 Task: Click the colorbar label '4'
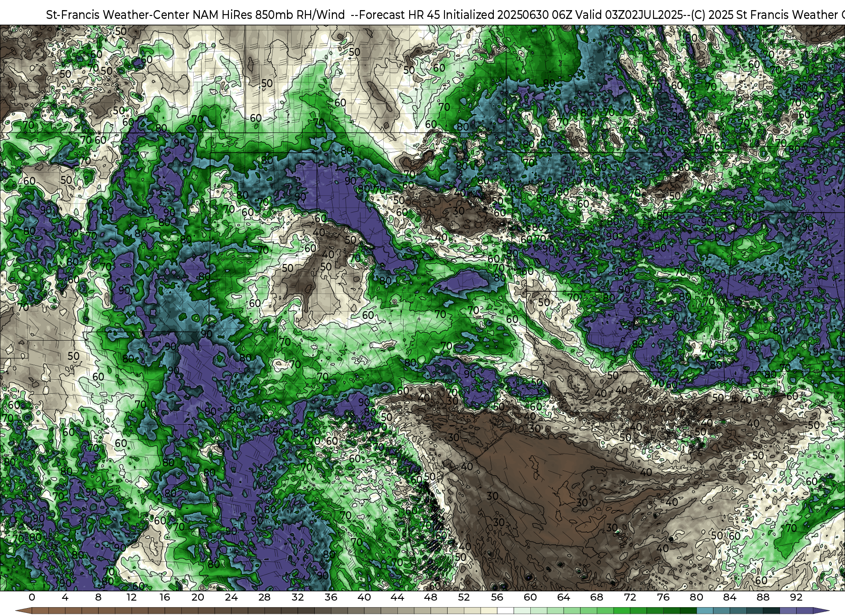pyautogui.click(x=65, y=597)
